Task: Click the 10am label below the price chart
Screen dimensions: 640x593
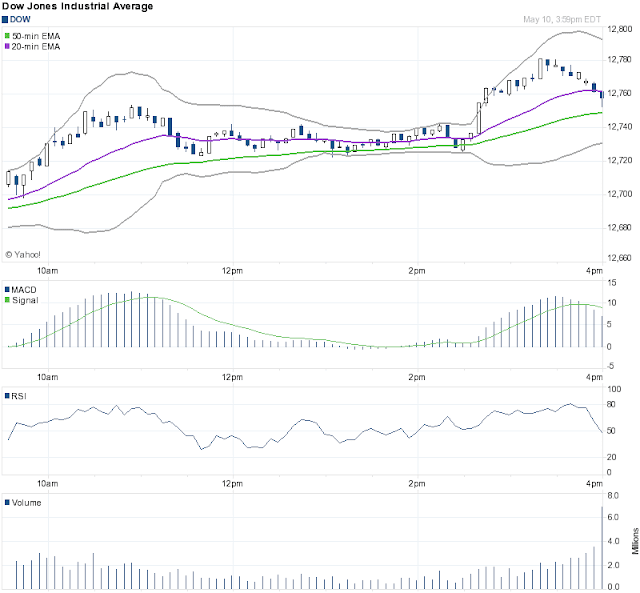Action: 48,271
